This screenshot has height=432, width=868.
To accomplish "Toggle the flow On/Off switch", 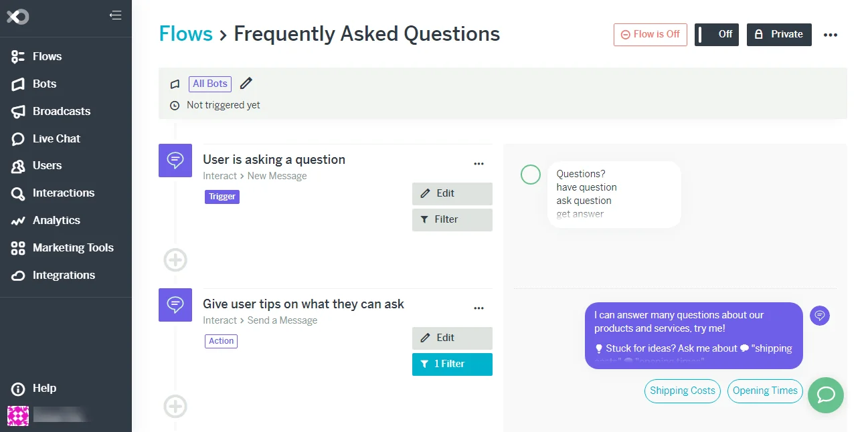I will point(716,35).
